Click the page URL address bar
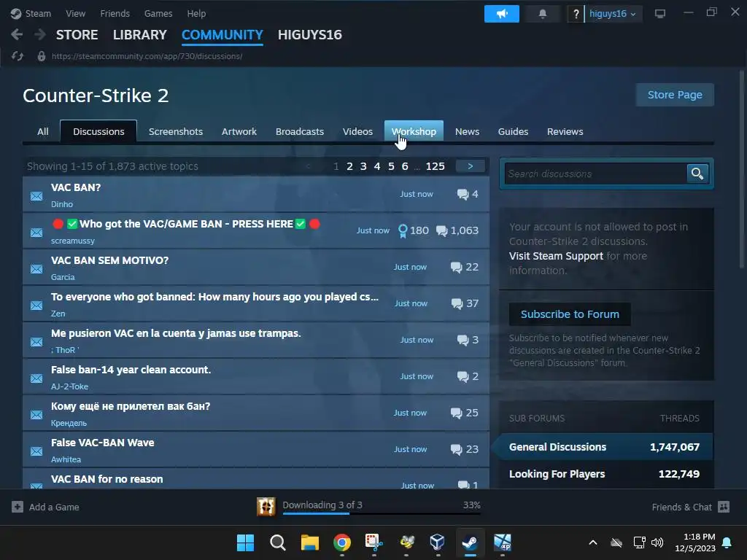 147,56
